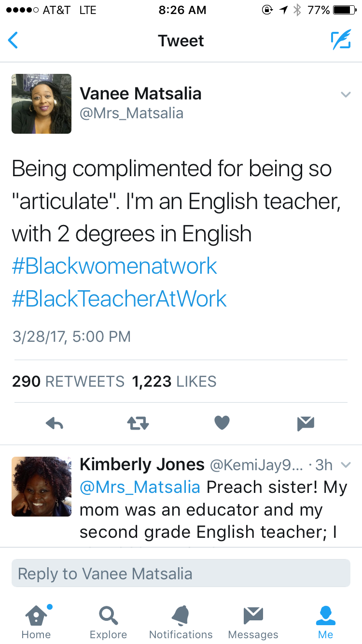Share tweet via direct message envelope

306,423
